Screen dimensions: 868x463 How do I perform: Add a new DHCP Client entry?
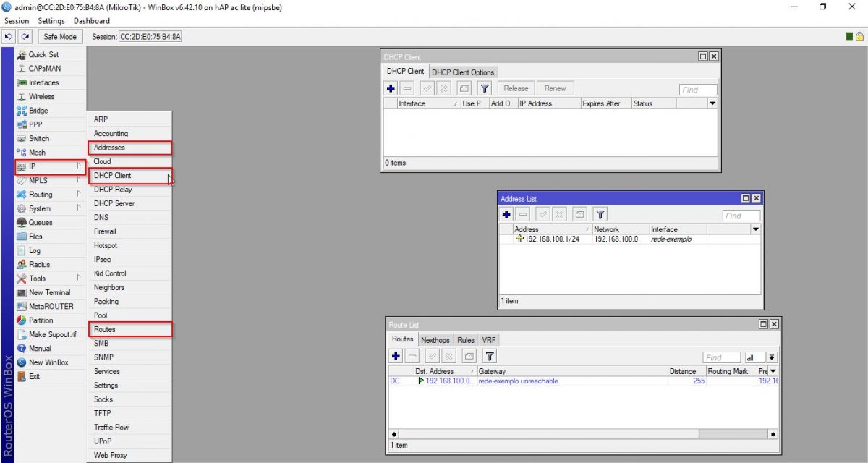tap(390, 88)
